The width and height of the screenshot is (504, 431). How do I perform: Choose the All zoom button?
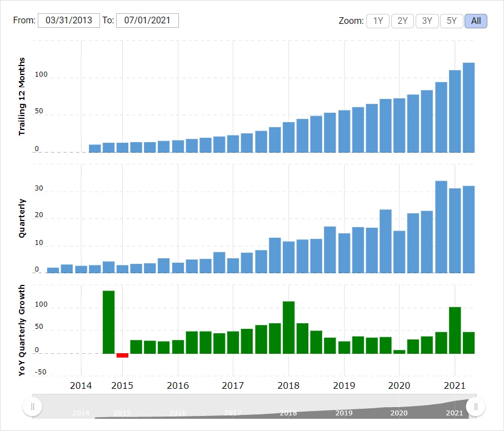tap(476, 21)
